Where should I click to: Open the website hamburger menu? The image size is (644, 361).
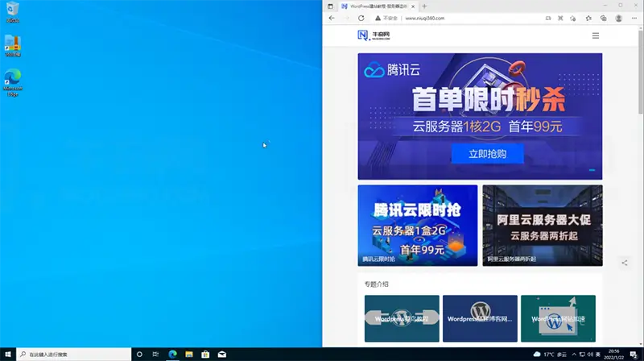point(596,35)
